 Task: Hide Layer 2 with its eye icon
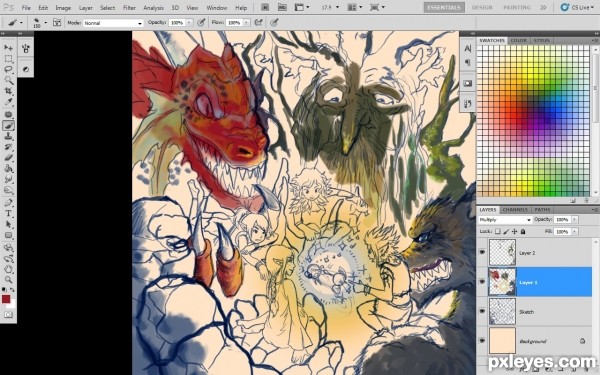point(482,252)
